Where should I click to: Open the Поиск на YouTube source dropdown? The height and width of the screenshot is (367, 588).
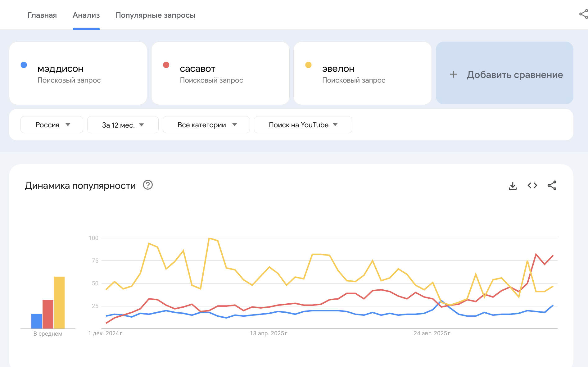click(303, 125)
